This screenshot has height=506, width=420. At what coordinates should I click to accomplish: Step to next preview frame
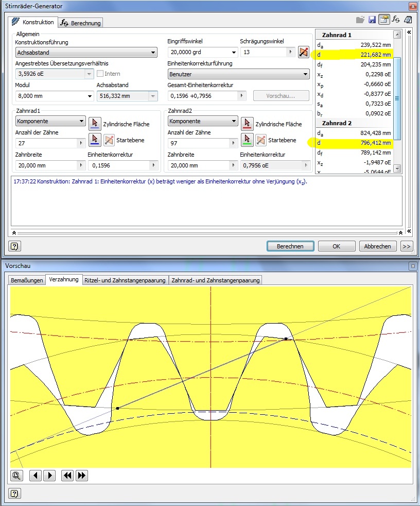tap(49, 476)
